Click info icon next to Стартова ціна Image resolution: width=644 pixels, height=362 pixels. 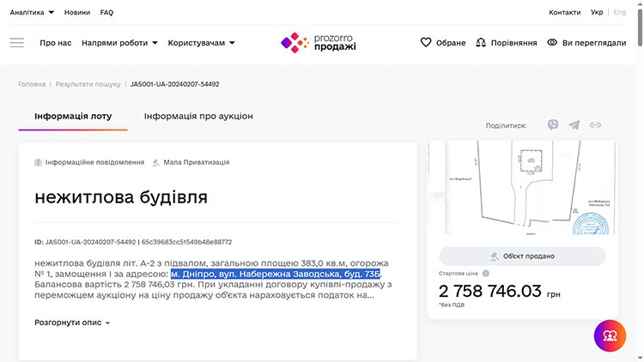point(486,274)
